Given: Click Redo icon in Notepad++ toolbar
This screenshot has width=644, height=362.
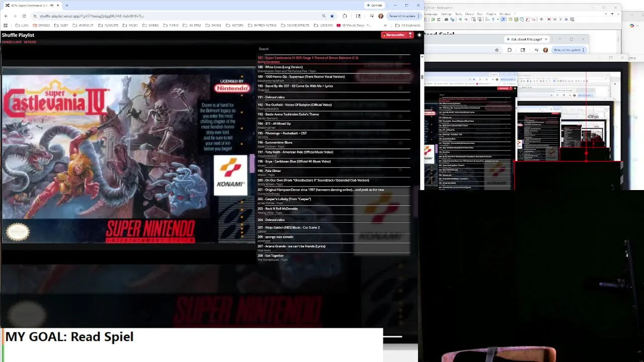Looking at the screenshot, I should 439,19.
